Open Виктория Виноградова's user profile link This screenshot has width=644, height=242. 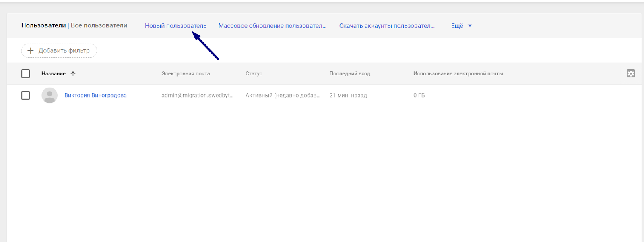click(95, 96)
